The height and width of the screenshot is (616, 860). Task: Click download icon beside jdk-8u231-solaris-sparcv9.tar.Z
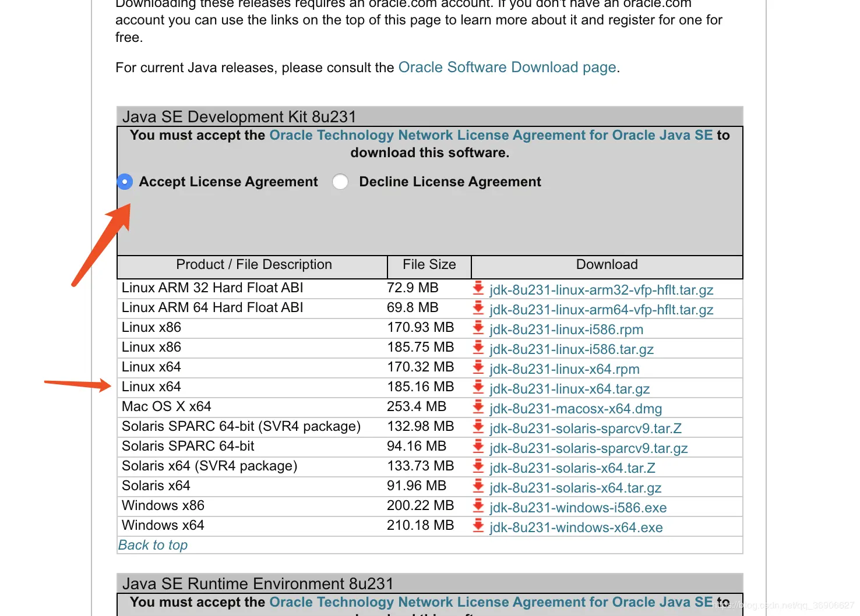click(x=478, y=426)
